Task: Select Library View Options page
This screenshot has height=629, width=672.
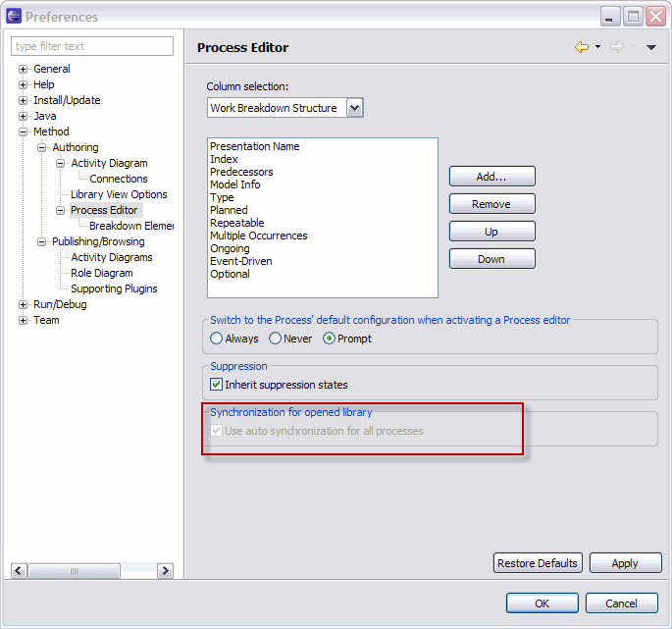Action: click(x=119, y=194)
